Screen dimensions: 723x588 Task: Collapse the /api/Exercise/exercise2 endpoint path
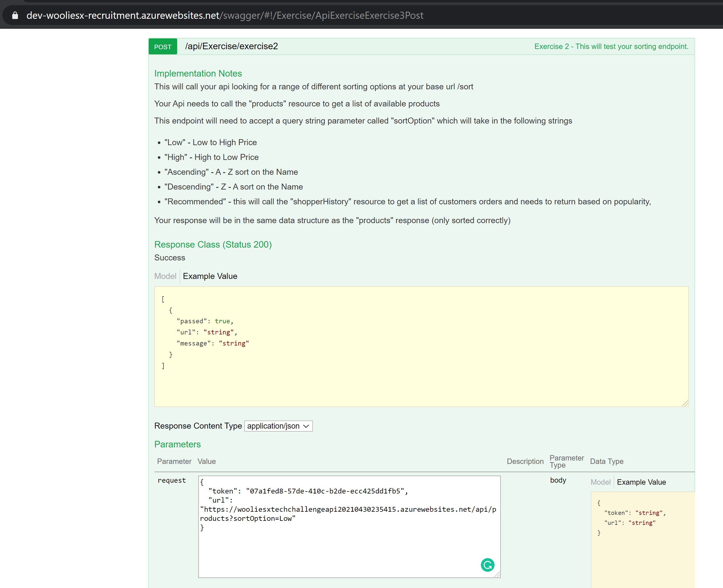coord(231,46)
